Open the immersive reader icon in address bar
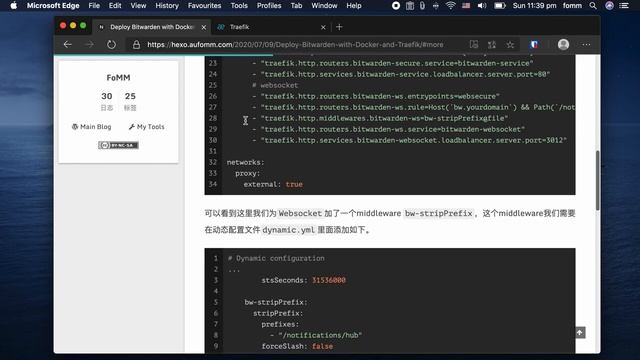The width and height of the screenshot is (640, 360). (473, 44)
